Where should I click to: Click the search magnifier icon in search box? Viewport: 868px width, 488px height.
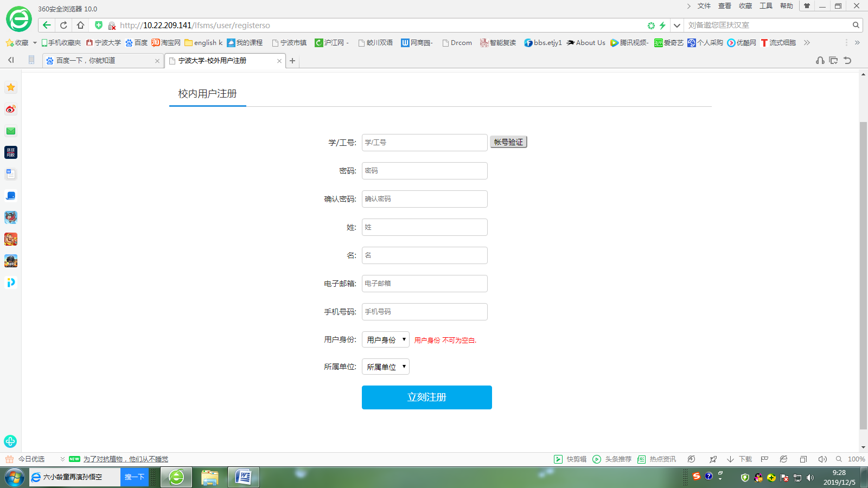coord(856,25)
